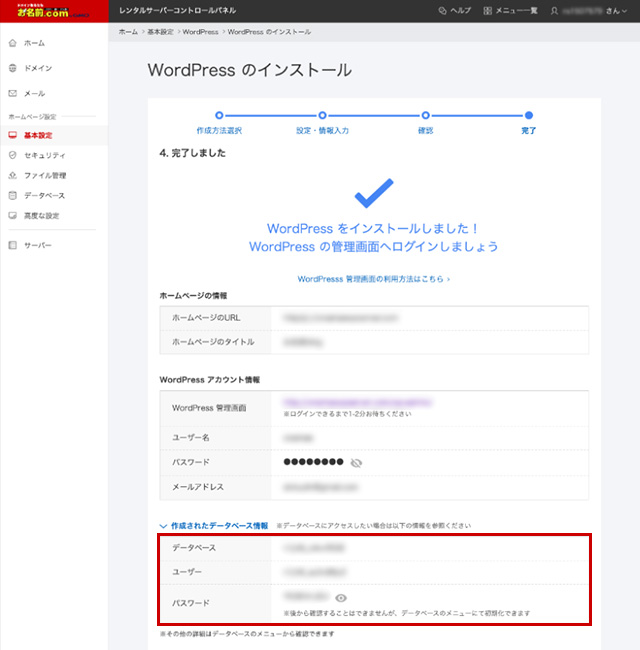Screen dimensions: 640x650
Task: Open メール in the sidebar
Action: (x=34, y=93)
